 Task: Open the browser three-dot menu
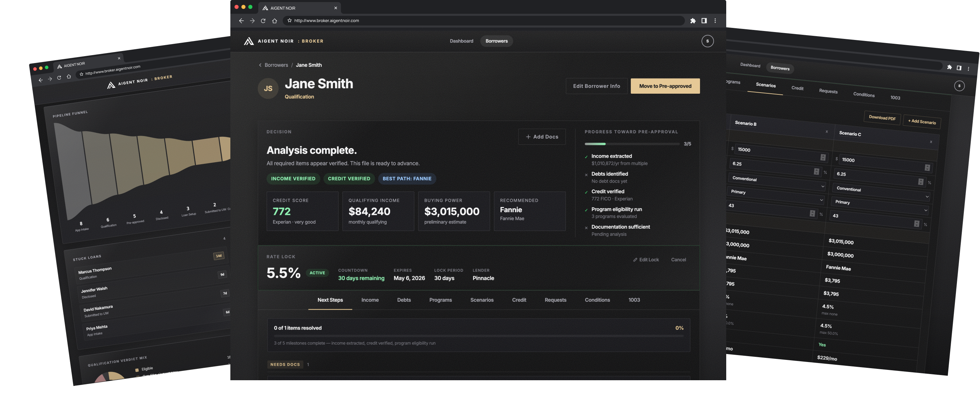(715, 21)
